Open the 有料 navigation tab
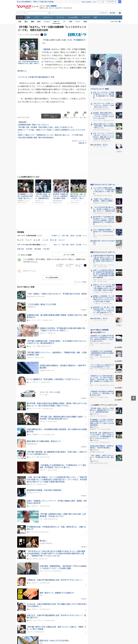 [95, 17]
